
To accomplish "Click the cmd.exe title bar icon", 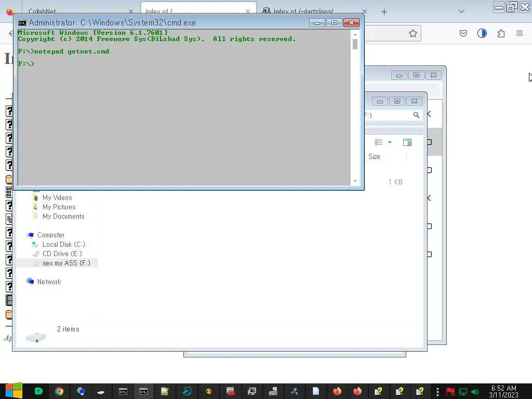I will pyautogui.click(x=22, y=23).
